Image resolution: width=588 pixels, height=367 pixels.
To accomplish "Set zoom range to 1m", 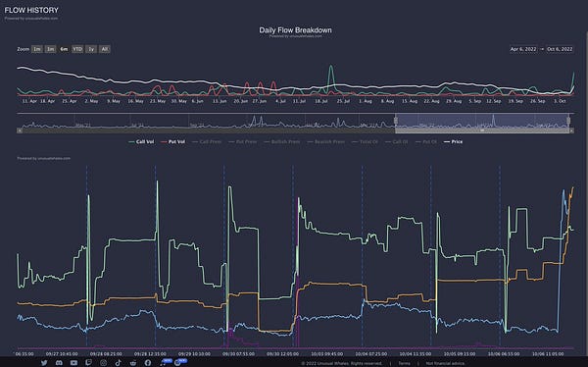I will click(37, 49).
